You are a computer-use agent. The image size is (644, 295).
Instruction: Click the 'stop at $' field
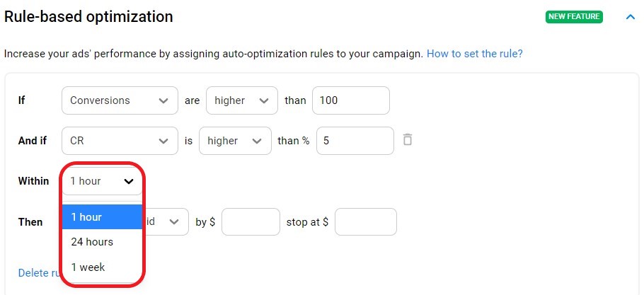[365, 222]
